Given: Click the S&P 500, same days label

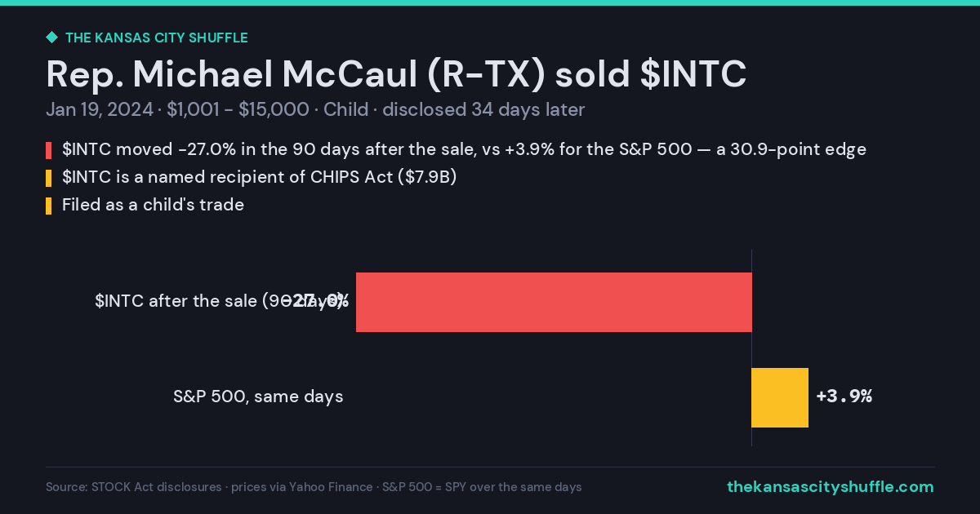Looking at the screenshot, I should [258, 397].
